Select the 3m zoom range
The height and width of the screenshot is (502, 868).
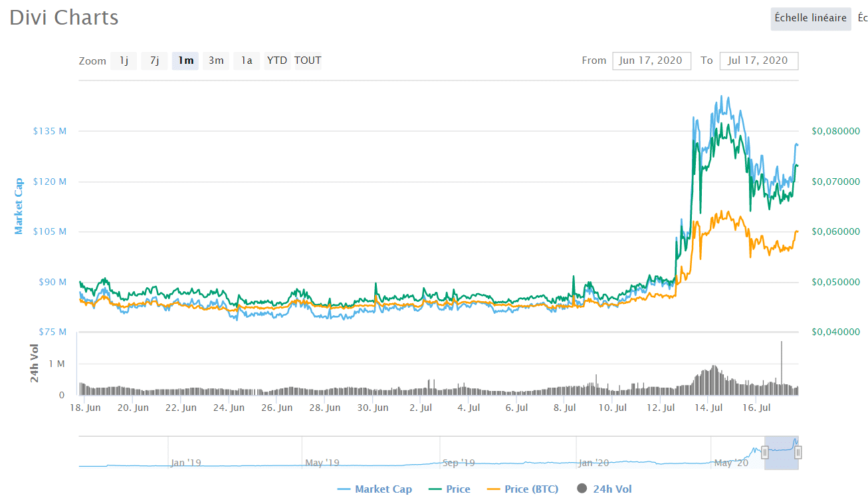[216, 61]
